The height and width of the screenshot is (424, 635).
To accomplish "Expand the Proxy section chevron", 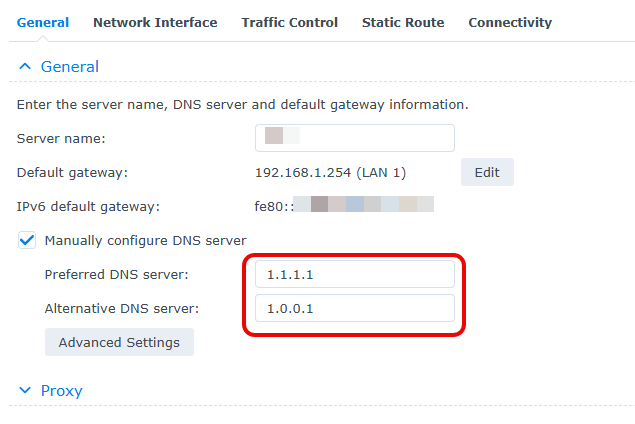I will (x=25, y=390).
